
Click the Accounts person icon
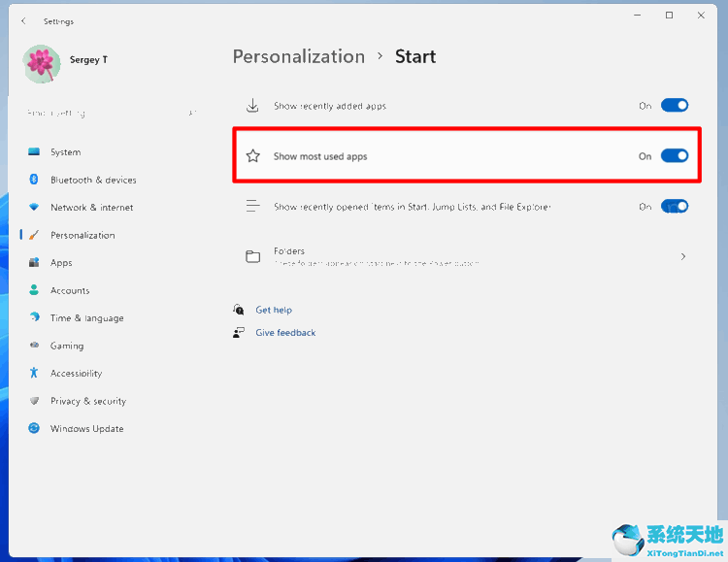34,290
